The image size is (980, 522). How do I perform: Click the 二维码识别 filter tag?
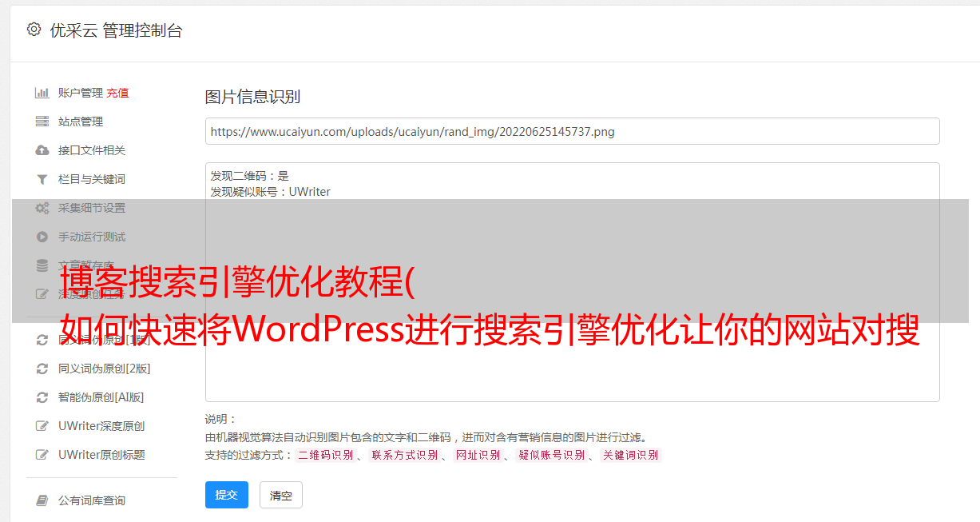click(325, 455)
